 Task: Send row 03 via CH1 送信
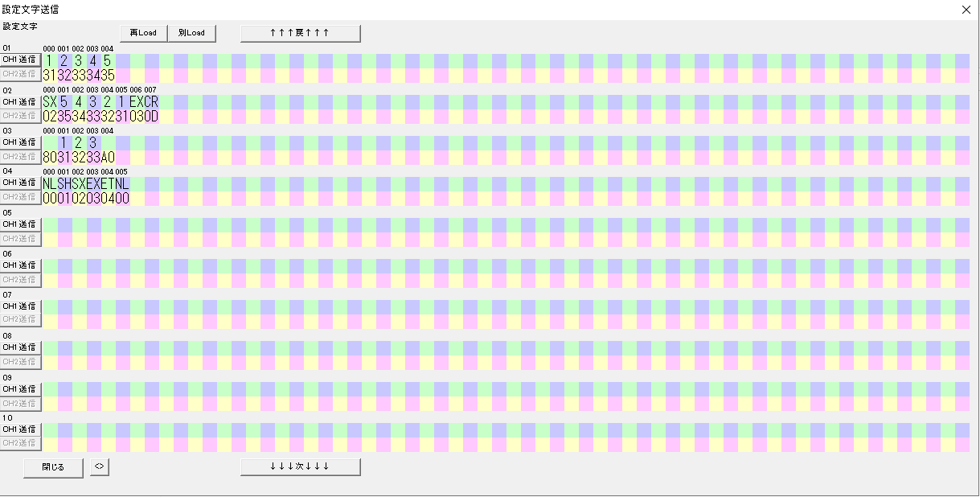(20, 142)
